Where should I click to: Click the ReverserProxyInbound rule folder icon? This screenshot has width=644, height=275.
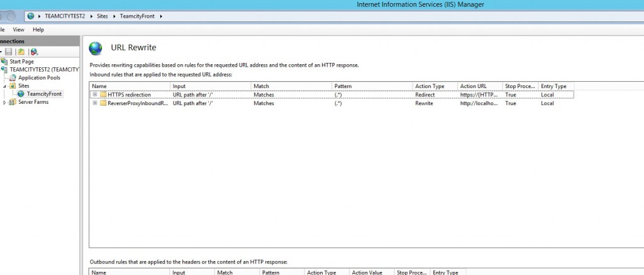103,104
